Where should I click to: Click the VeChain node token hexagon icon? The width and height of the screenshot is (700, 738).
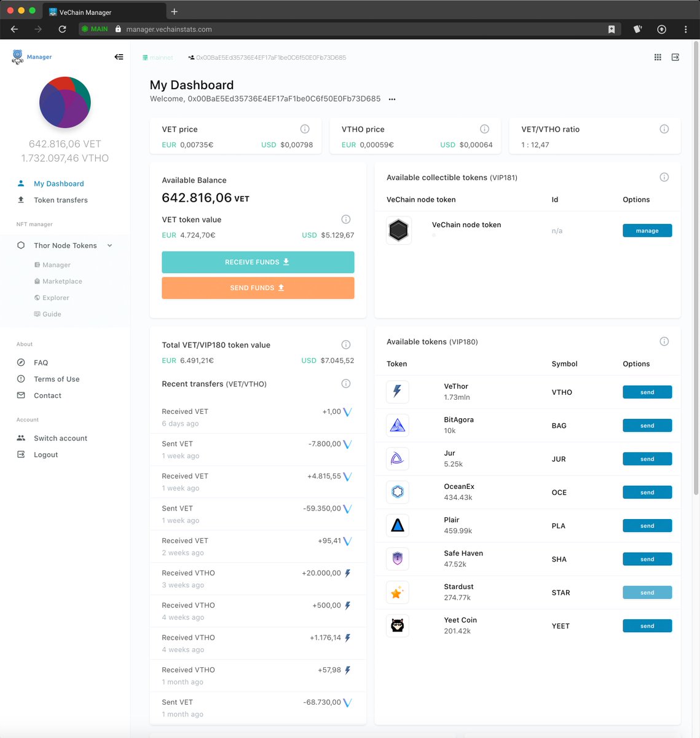(x=398, y=231)
